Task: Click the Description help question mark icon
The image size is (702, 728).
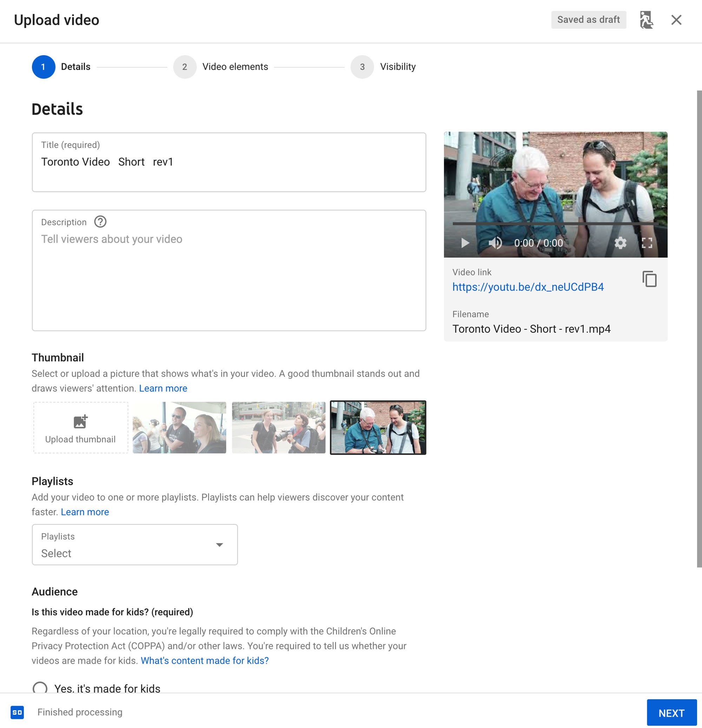Action: (x=100, y=222)
